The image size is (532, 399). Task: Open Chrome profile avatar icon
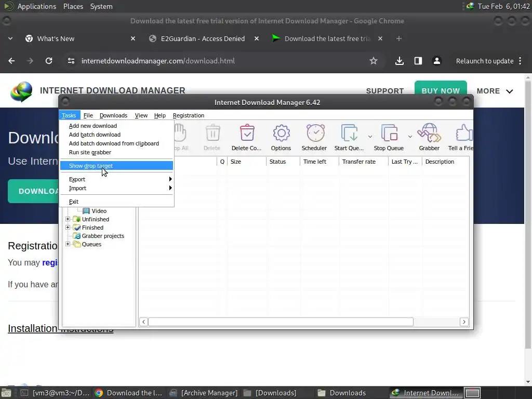436,61
